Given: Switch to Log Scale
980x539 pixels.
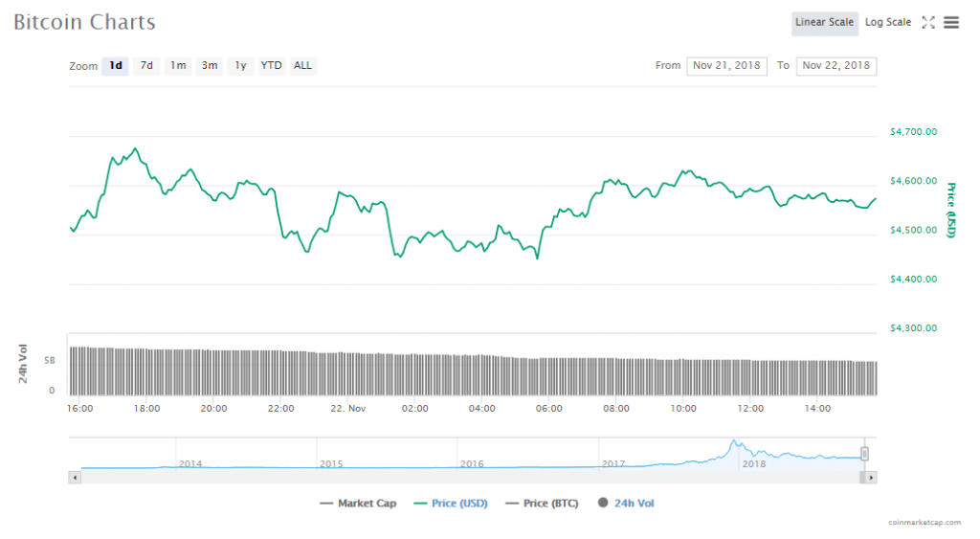Looking at the screenshot, I should tap(888, 22).
